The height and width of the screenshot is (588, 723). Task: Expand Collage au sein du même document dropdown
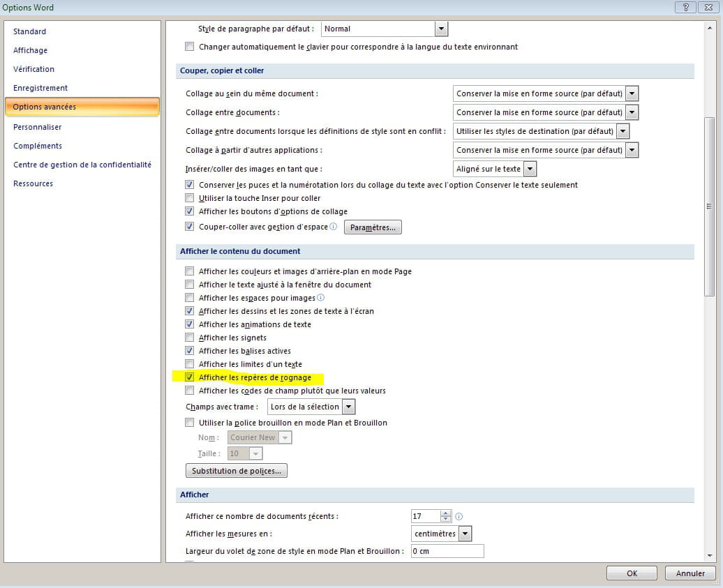(x=632, y=93)
